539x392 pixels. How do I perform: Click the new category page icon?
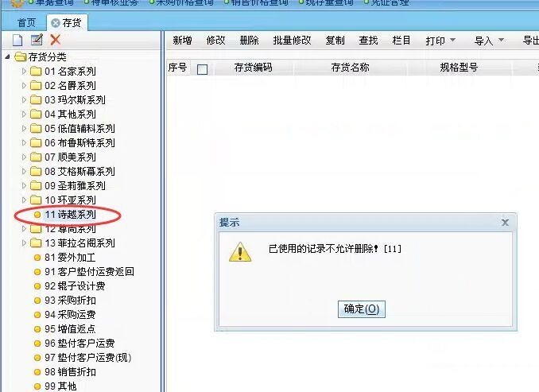coord(17,40)
